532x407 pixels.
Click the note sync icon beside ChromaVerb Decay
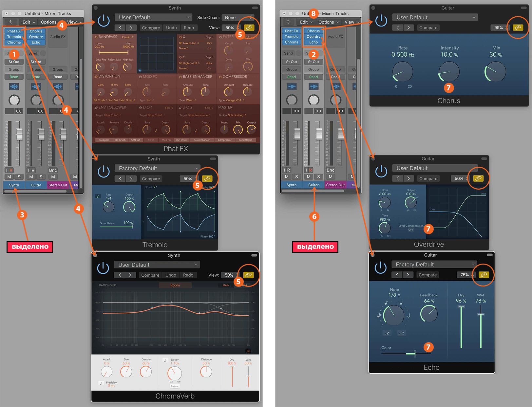pyautogui.click(x=165, y=360)
